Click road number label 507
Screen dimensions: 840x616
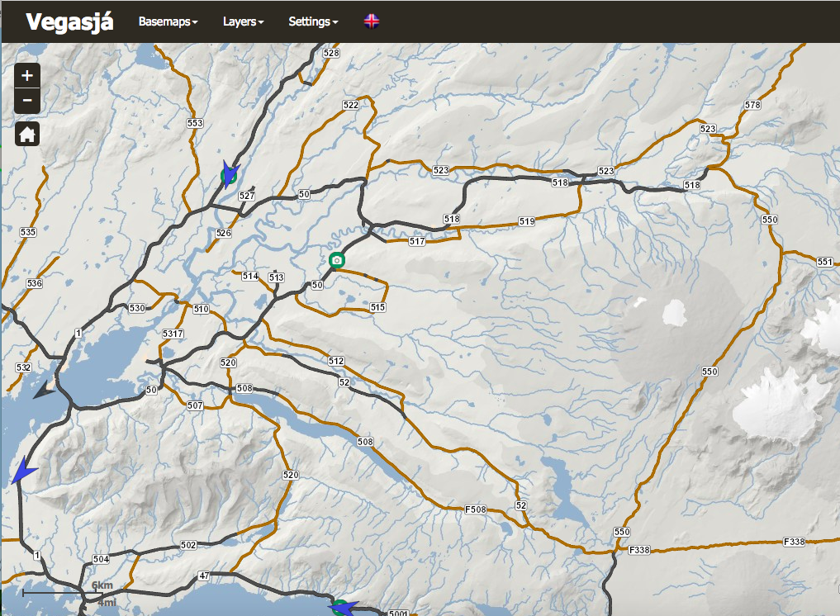[x=195, y=405]
